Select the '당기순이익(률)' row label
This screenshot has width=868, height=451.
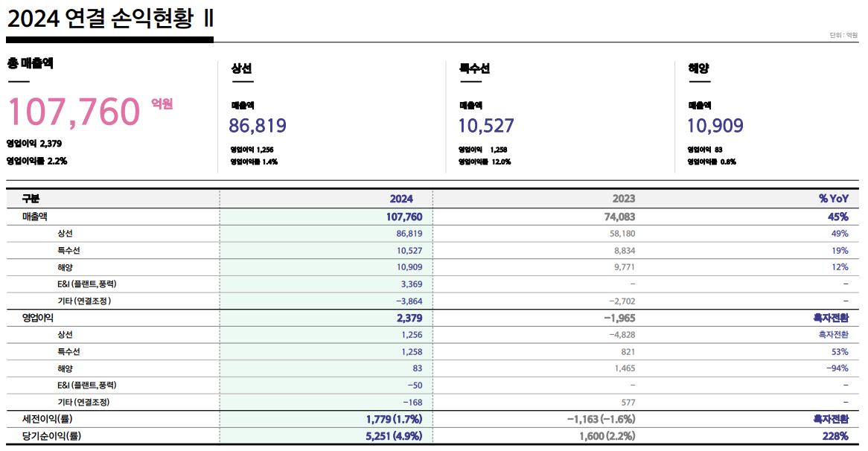pos(51,436)
